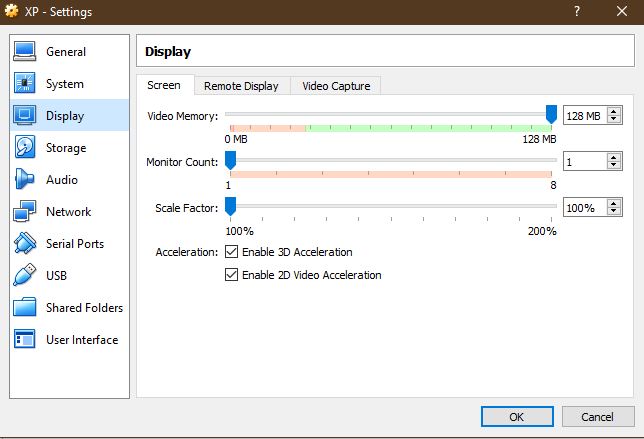Select USB label in settings list

point(56,276)
